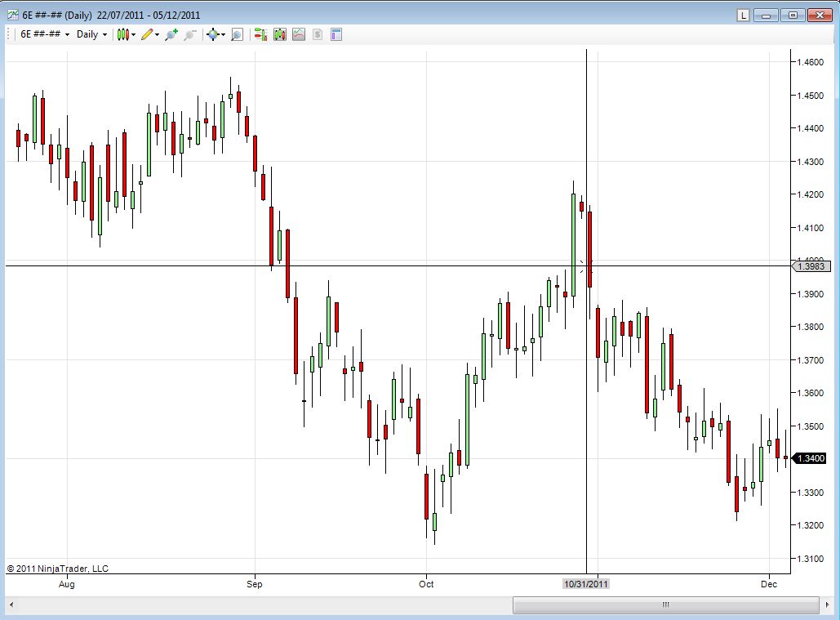The width and height of the screenshot is (840, 620).
Task: Select the pencil drawing tools icon
Action: [x=147, y=35]
